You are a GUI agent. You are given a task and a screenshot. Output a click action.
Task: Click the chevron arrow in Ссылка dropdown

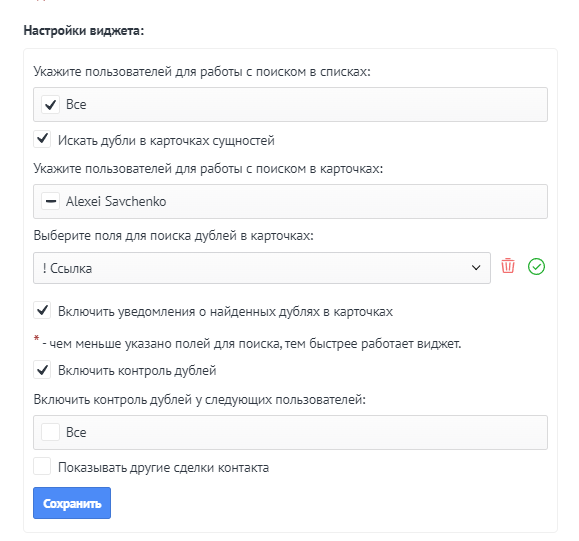pos(476,267)
